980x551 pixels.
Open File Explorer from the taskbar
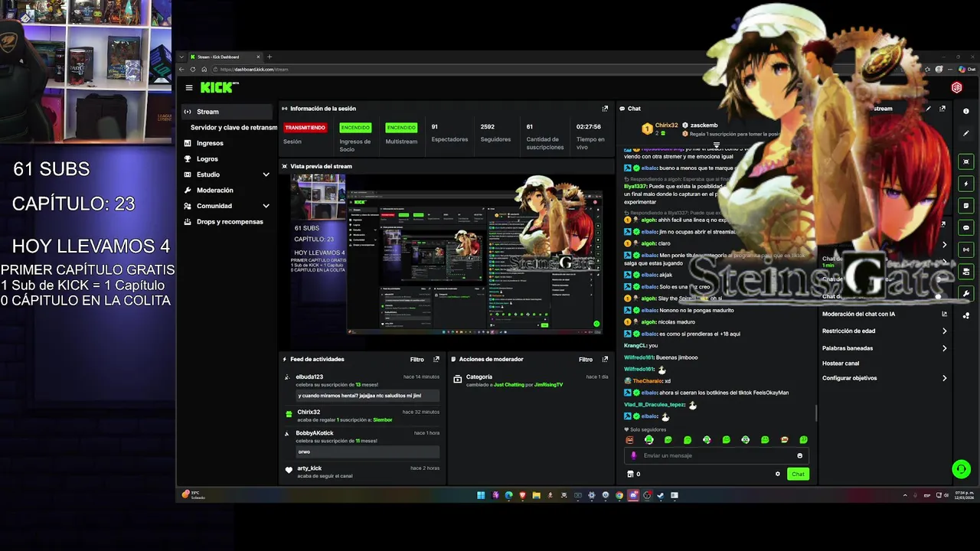point(536,495)
